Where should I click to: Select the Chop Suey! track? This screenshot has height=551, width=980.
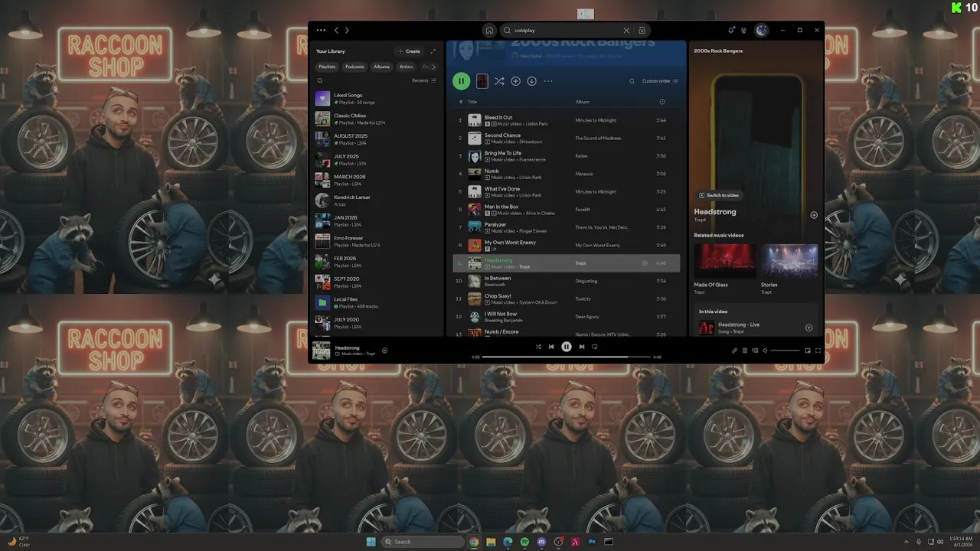pos(566,298)
